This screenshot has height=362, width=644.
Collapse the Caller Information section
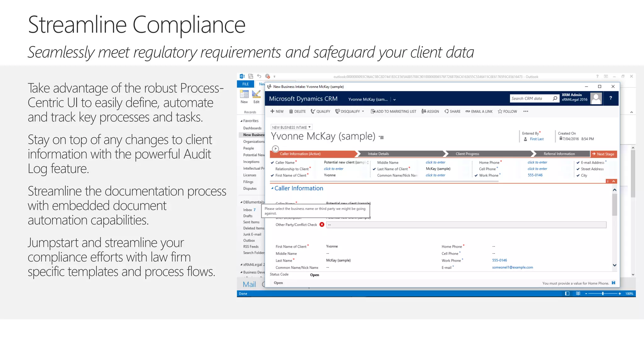coord(272,188)
